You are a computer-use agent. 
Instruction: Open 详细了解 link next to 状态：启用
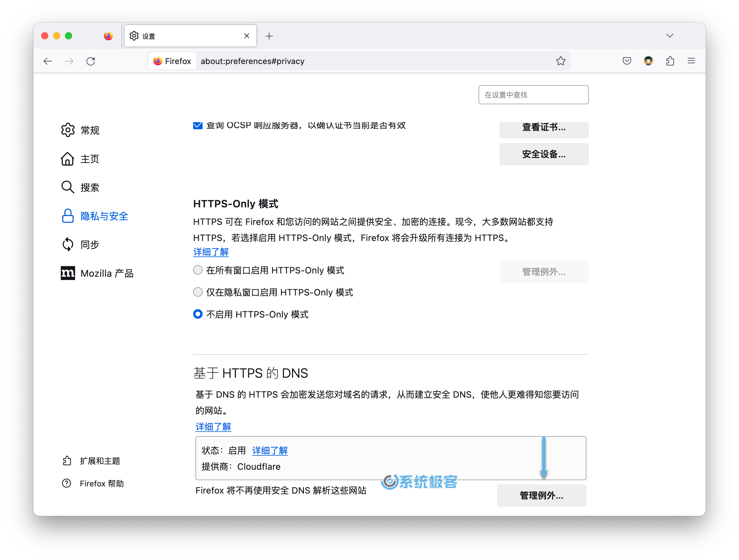click(x=270, y=450)
